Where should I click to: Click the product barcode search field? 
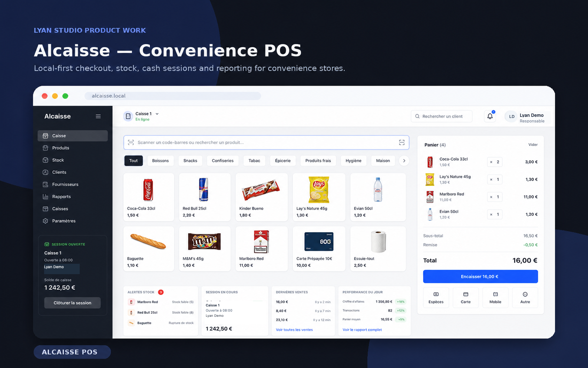pyautogui.click(x=266, y=142)
